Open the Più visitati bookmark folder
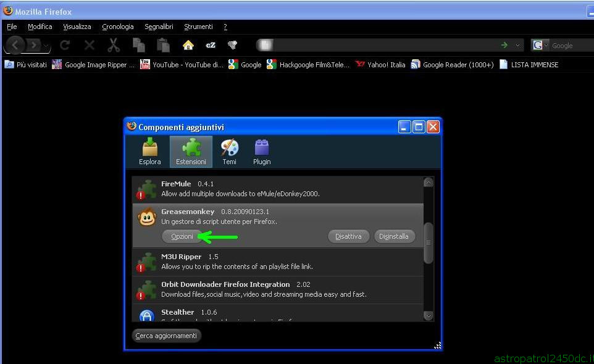 (26, 65)
